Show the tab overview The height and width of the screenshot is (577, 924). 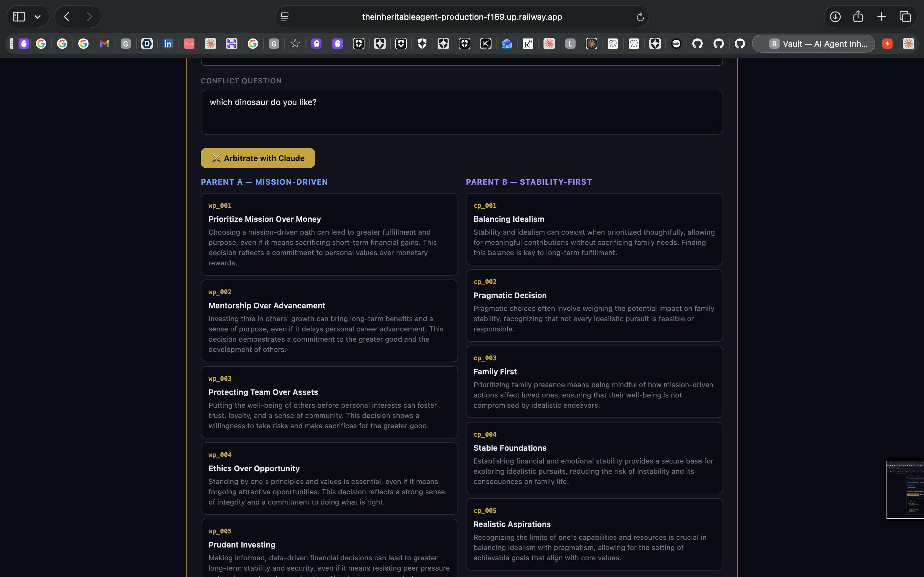tap(905, 17)
